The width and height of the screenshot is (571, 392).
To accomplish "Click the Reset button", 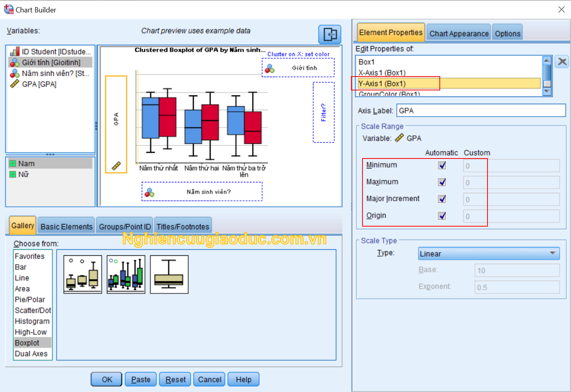I will pos(175,379).
